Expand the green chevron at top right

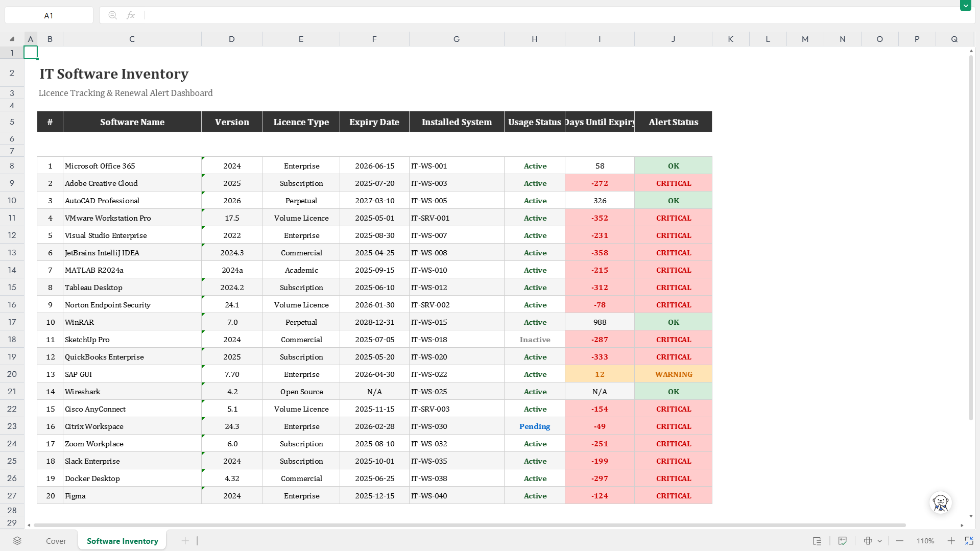point(965,6)
